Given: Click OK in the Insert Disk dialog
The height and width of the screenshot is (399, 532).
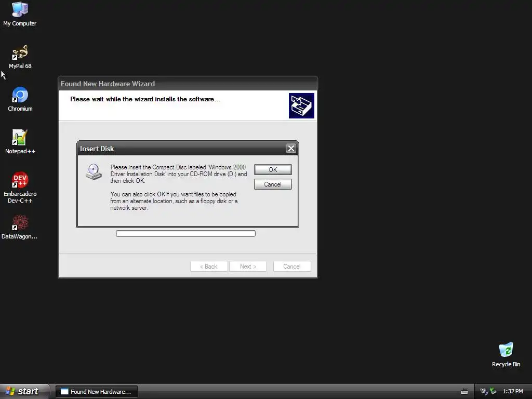Looking at the screenshot, I should [273, 170].
